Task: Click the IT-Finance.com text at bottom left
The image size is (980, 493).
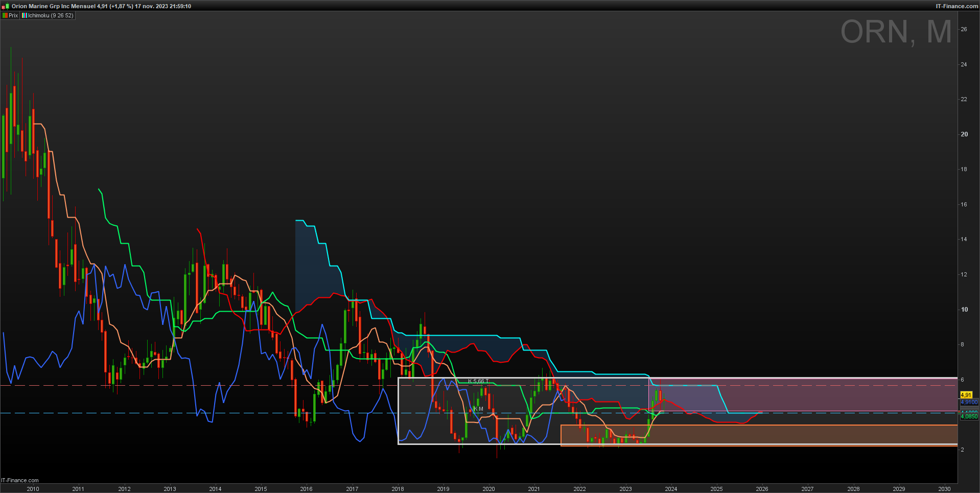Action: (x=20, y=480)
